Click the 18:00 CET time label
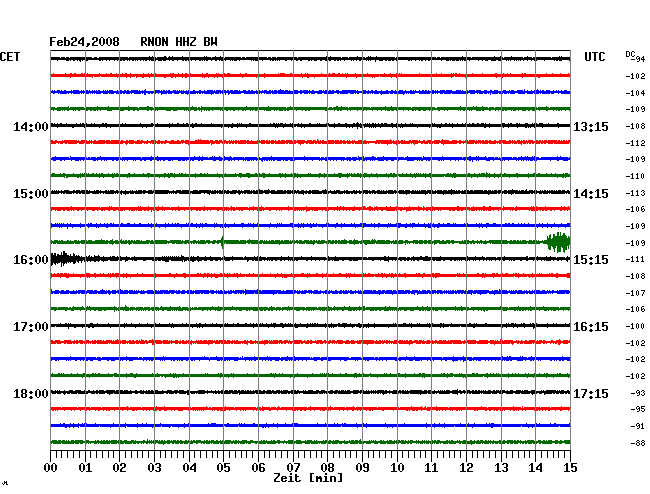 31,393
